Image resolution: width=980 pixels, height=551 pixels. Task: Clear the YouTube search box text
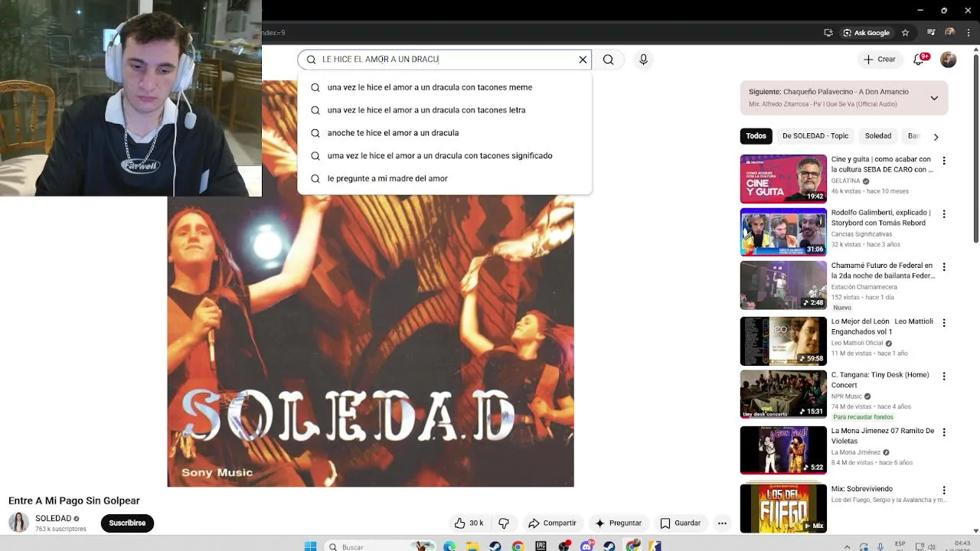(x=583, y=60)
